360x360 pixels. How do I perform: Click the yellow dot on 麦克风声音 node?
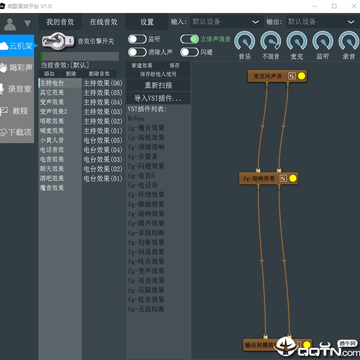[301, 76]
